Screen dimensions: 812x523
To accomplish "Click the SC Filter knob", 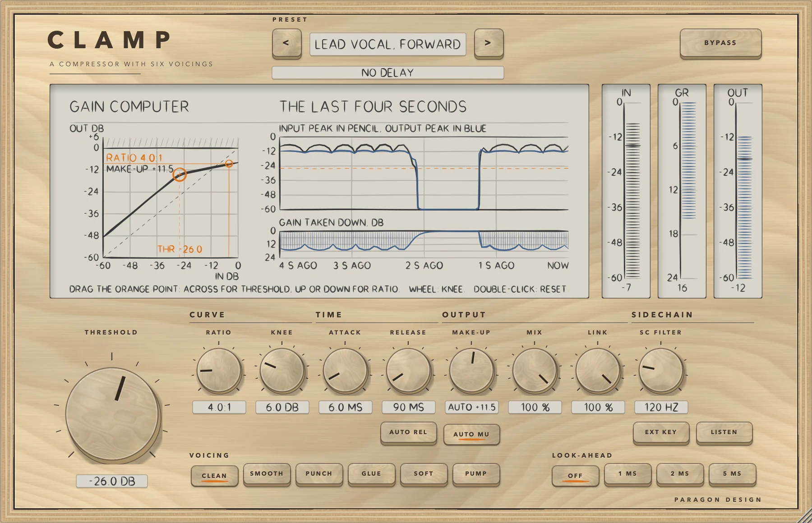I will (x=661, y=370).
